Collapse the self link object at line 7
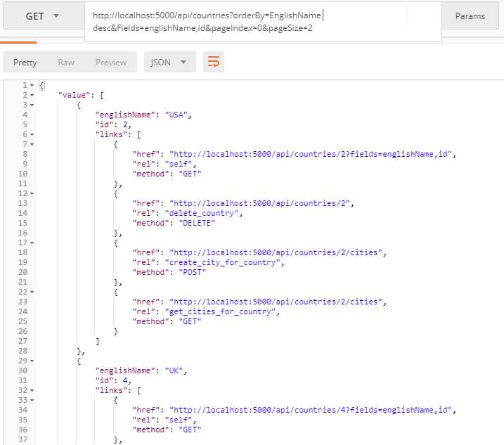This screenshot has height=445, width=504. [x=32, y=145]
